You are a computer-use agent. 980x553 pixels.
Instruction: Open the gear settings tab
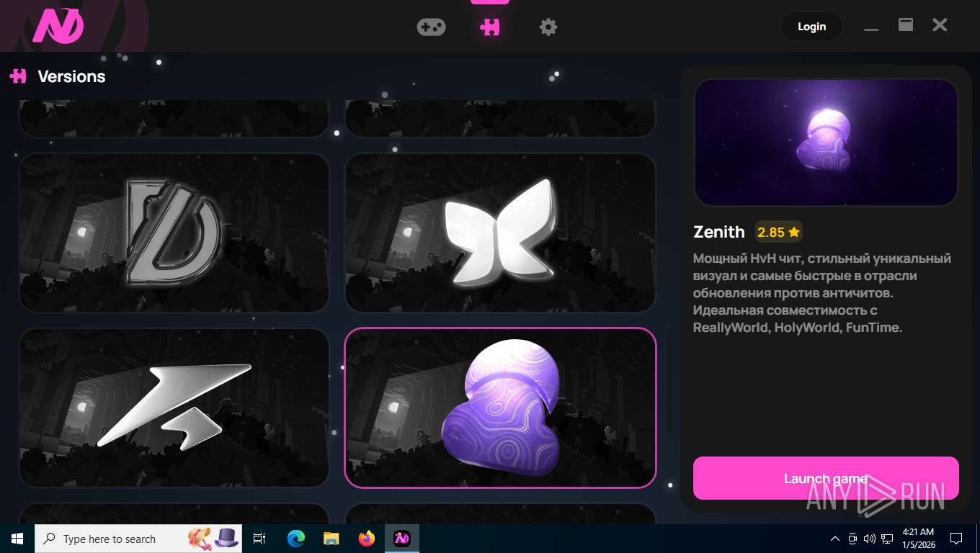(548, 27)
